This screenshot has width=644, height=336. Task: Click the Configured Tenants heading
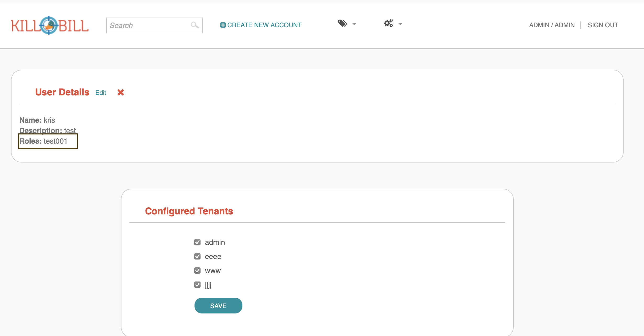189,211
